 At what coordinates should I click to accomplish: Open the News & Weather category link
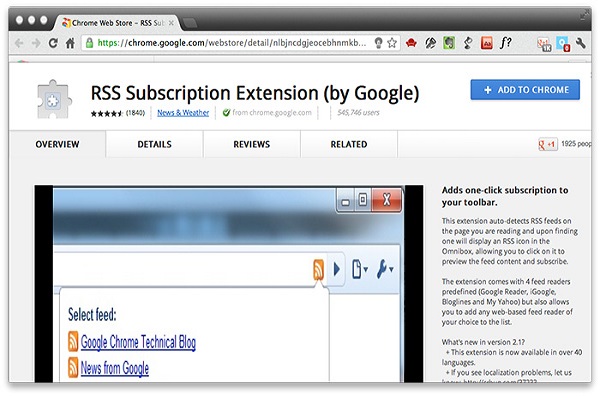pyautogui.click(x=183, y=112)
